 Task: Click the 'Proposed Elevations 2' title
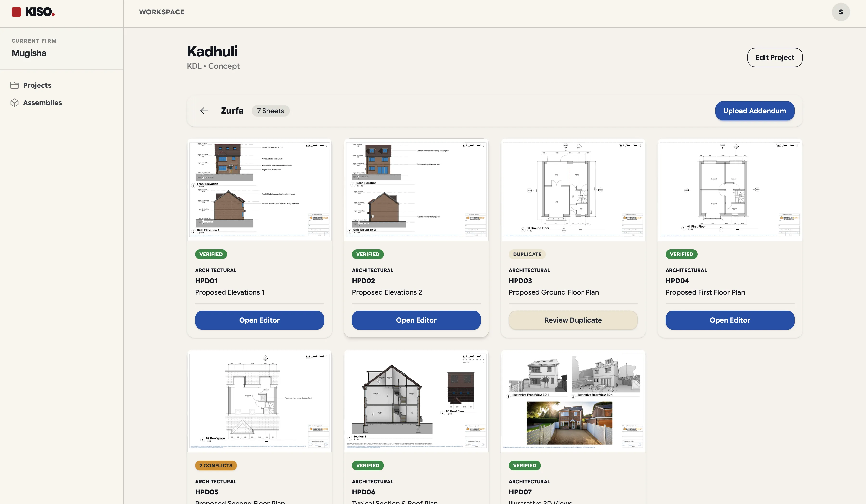(x=387, y=292)
